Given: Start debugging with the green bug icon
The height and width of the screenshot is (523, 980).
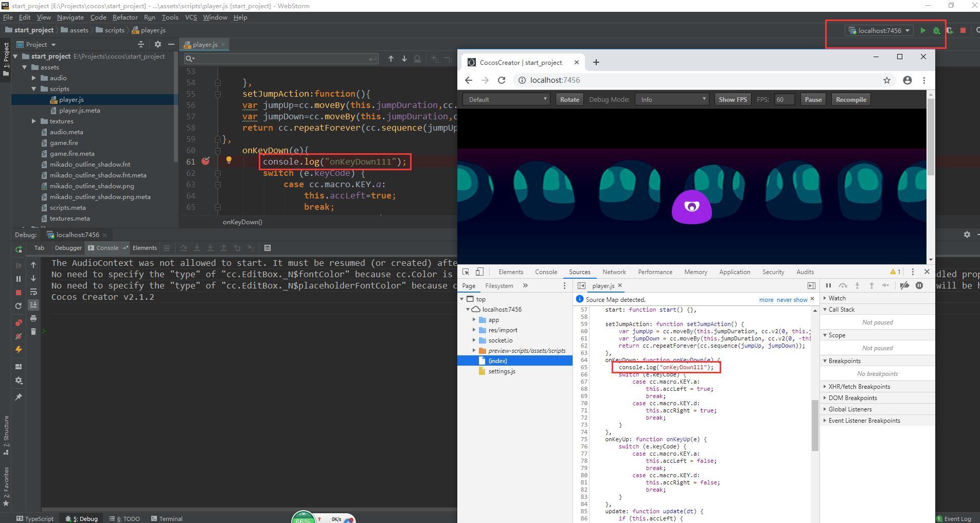Looking at the screenshot, I should coord(936,30).
